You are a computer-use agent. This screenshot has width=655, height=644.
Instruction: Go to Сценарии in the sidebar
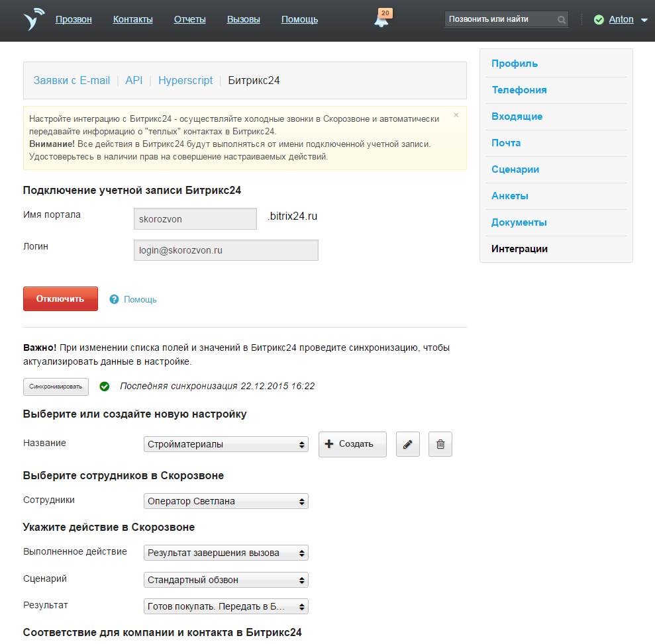[515, 169]
